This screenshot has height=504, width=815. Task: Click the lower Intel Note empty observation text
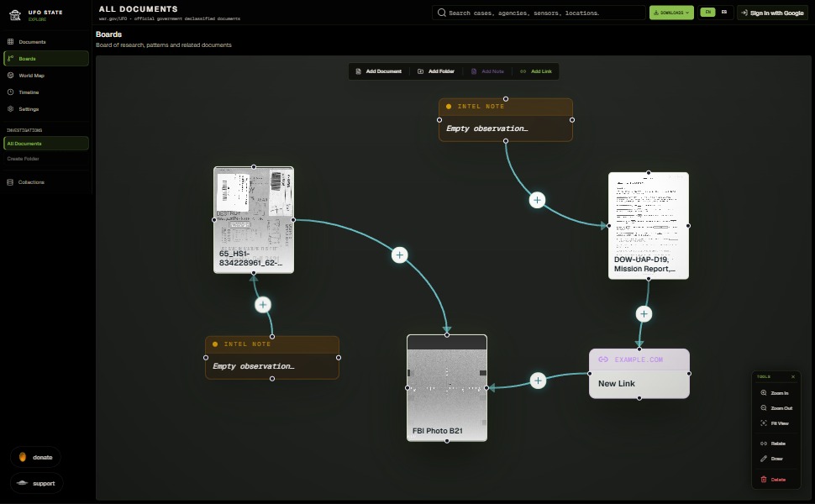tap(254, 366)
